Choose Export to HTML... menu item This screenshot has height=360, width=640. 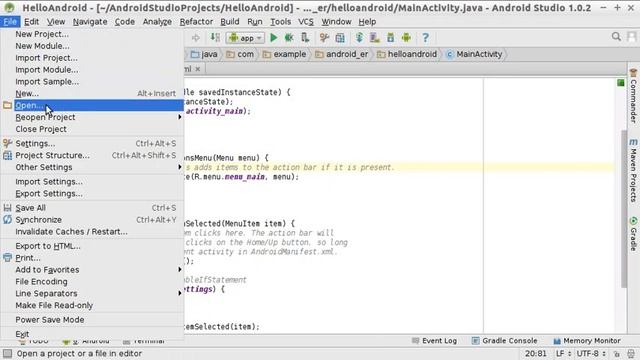click(x=92, y=246)
